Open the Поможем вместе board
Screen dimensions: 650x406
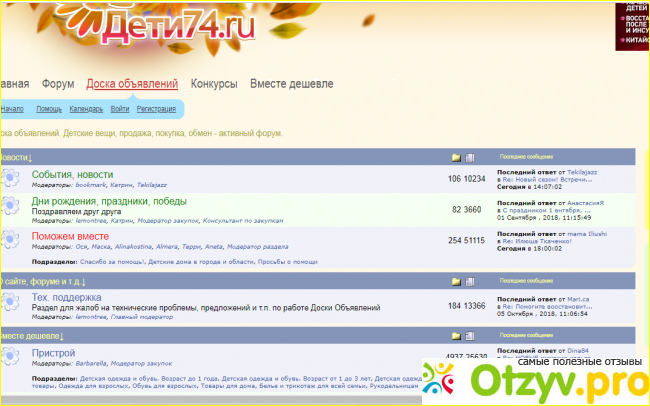[x=70, y=236]
